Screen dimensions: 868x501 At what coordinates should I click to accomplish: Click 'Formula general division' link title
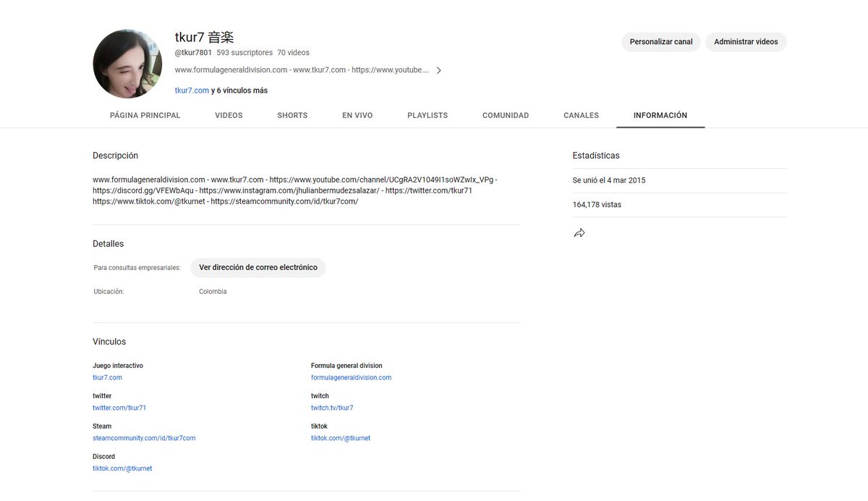(346, 366)
